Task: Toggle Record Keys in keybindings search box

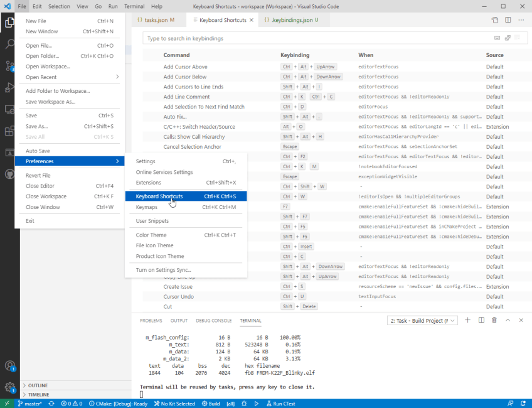Action: click(x=497, y=38)
